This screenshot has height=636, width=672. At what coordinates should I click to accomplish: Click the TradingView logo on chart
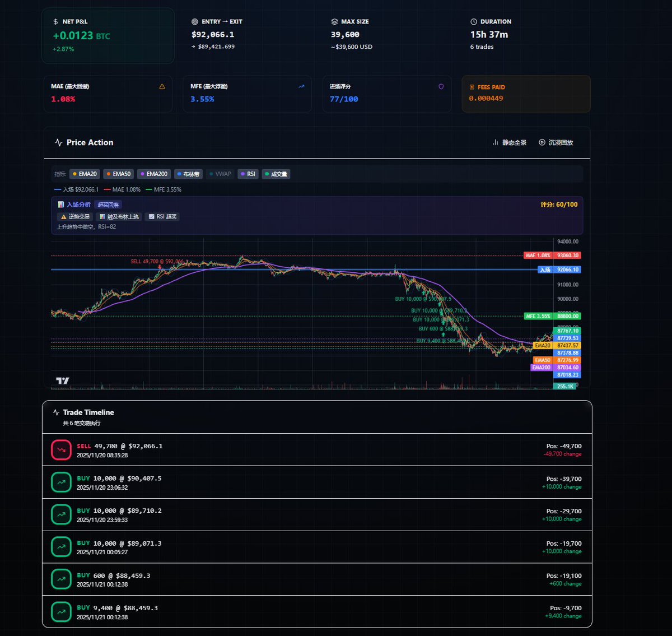pos(63,381)
